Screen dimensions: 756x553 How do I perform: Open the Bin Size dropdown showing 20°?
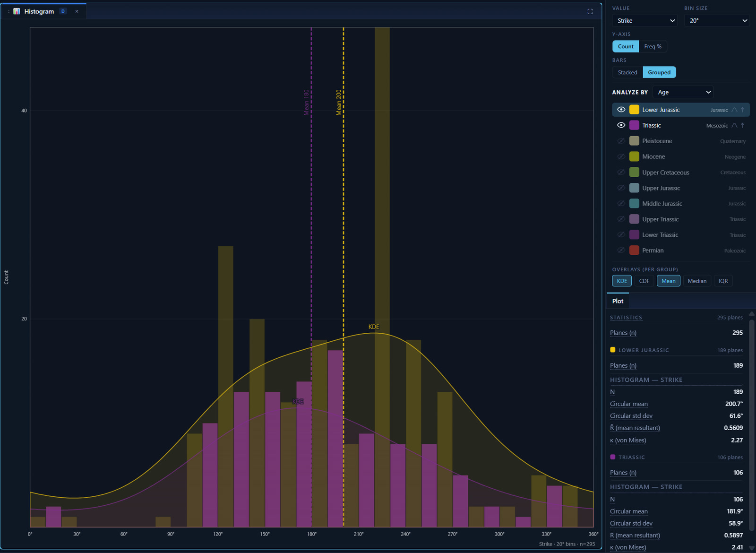click(x=717, y=20)
